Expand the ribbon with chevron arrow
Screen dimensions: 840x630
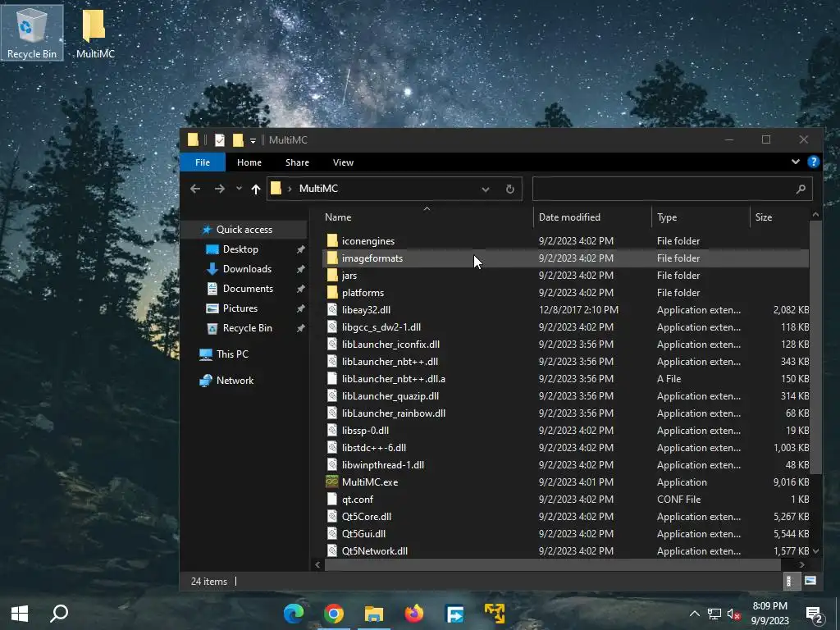tap(796, 162)
